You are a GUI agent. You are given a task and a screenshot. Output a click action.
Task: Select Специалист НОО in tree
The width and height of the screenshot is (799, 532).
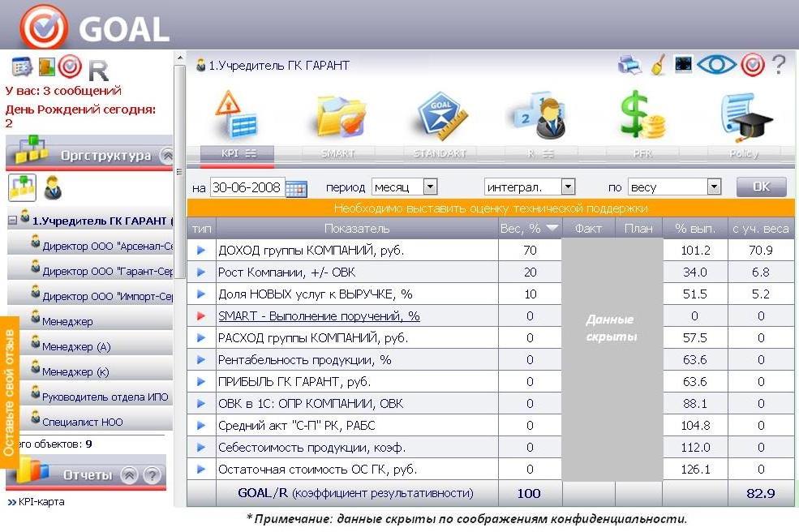90,421
